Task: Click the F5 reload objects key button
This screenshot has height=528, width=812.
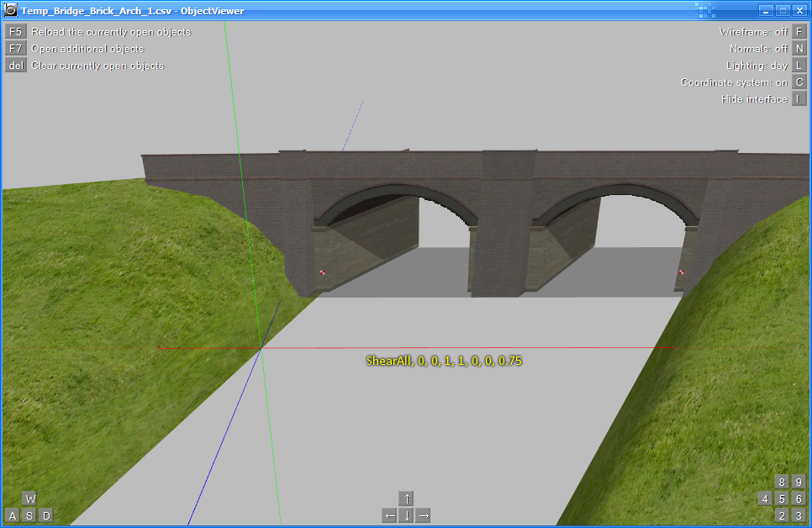Action: (x=15, y=32)
